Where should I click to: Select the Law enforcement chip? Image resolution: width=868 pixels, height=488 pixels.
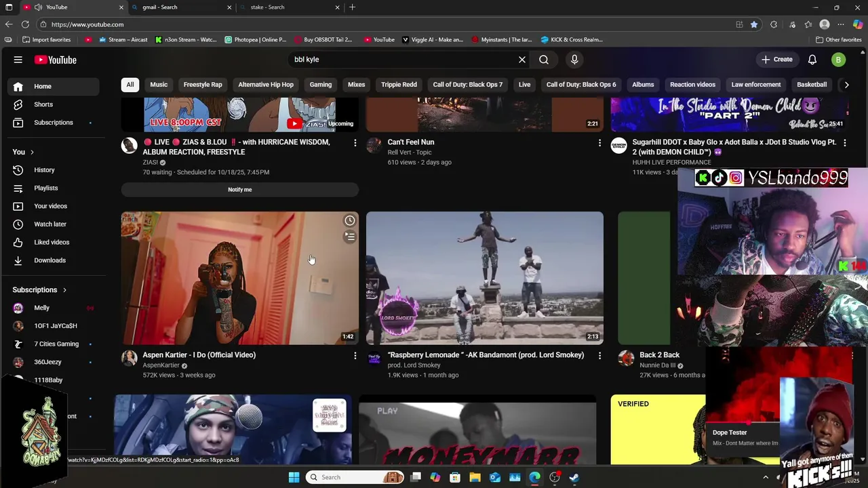coord(756,85)
